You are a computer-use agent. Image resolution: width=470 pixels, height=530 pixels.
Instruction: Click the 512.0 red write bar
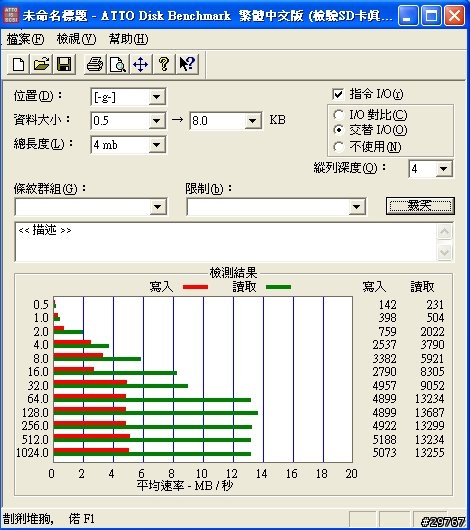click(92, 436)
